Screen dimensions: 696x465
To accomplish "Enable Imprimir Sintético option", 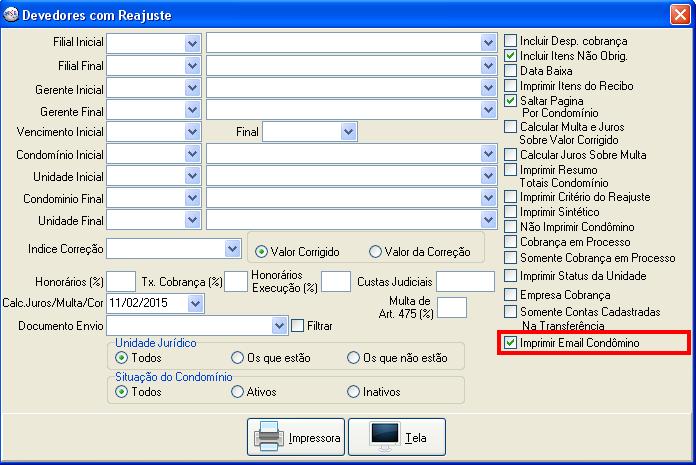I will point(511,212).
